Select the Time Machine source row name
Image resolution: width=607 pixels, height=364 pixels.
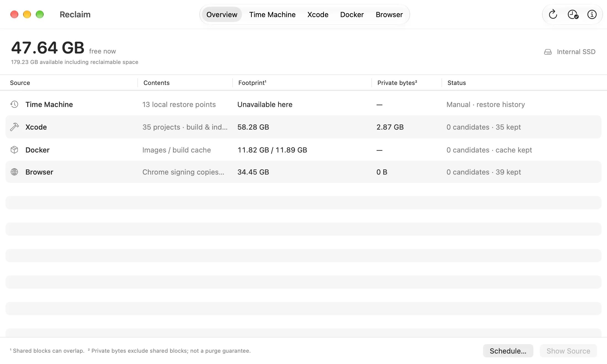point(49,105)
